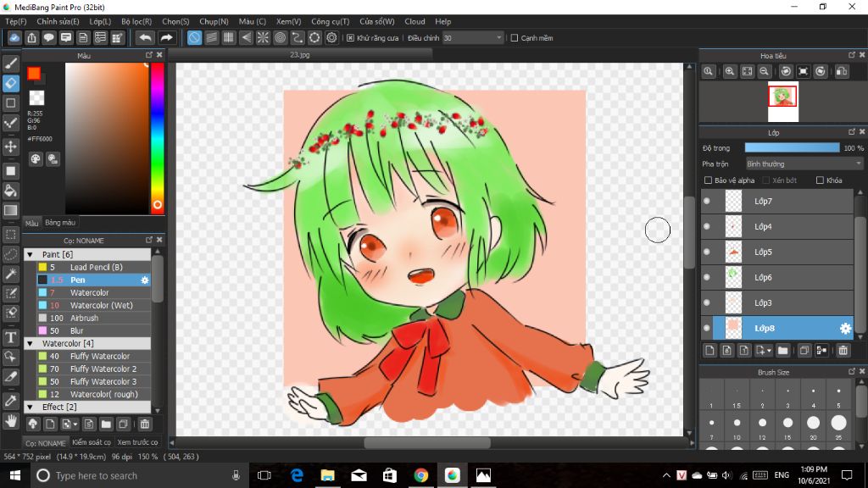The width and height of the screenshot is (868, 488).
Task: Open the Điều chỉnh value dropdown
Action: coord(473,38)
